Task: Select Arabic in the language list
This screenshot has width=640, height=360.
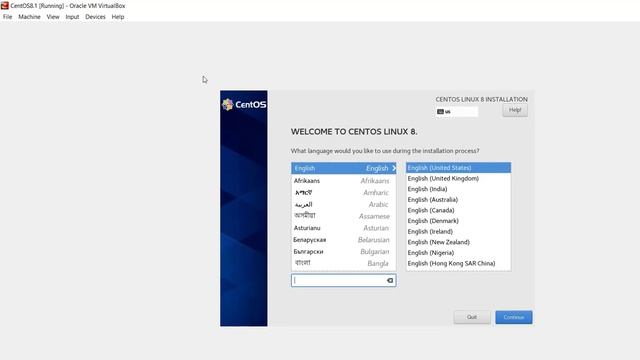Action: point(344,204)
